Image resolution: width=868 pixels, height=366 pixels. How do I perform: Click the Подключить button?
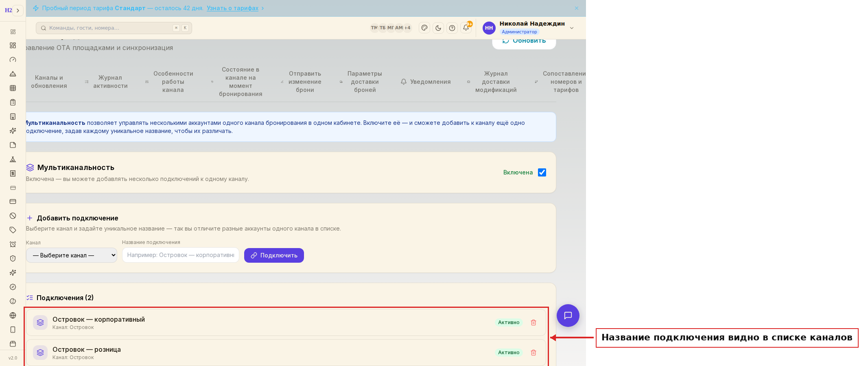tap(274, 255)
